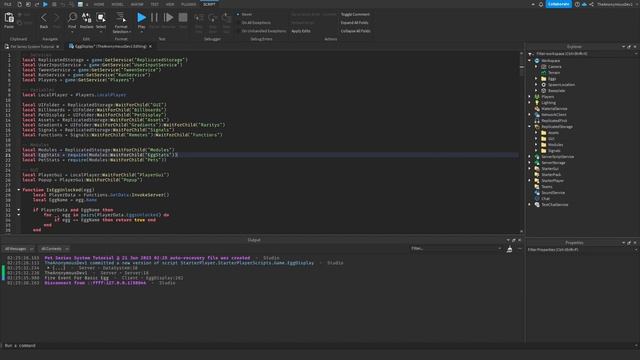Expand StarterPlayer node
Screen dimensions: 640x360
point(530,180)
